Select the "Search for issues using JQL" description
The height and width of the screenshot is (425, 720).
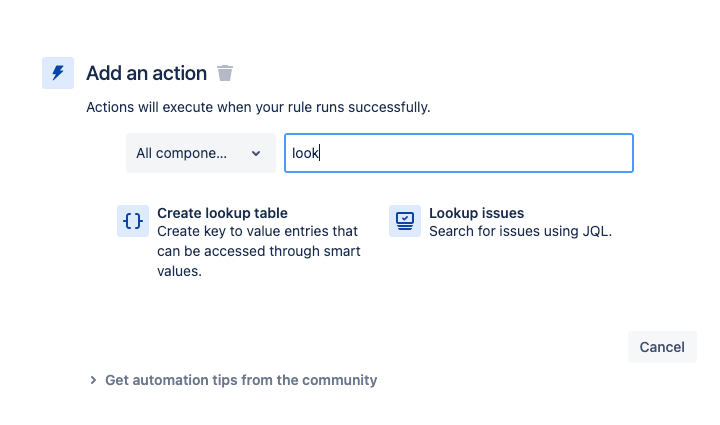pos(520,231)
